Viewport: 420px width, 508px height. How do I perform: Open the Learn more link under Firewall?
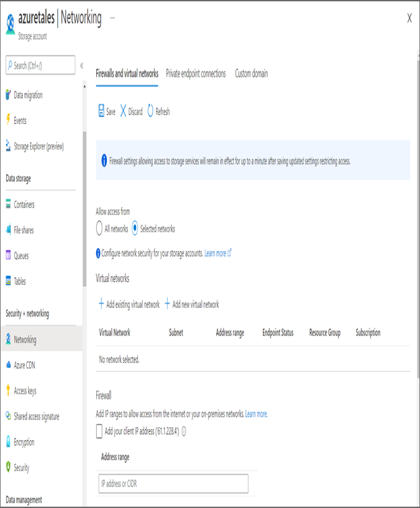point(256,414)
